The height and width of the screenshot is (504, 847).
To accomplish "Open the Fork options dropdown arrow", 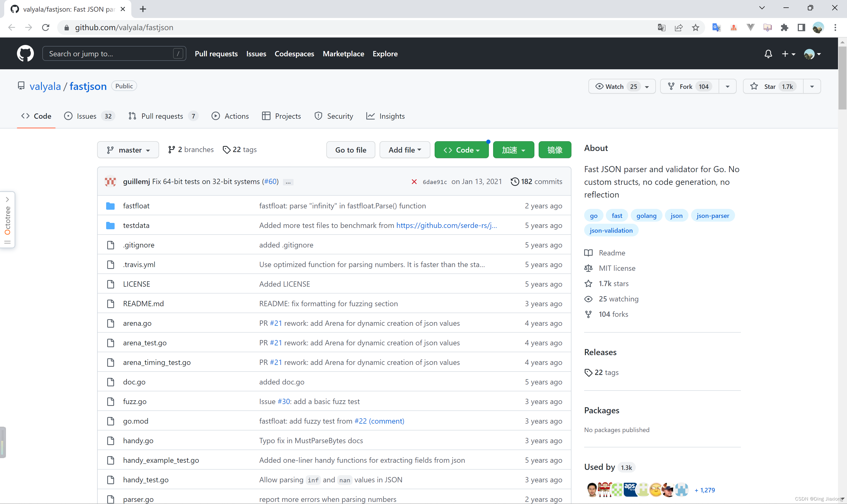I will 727,87.
